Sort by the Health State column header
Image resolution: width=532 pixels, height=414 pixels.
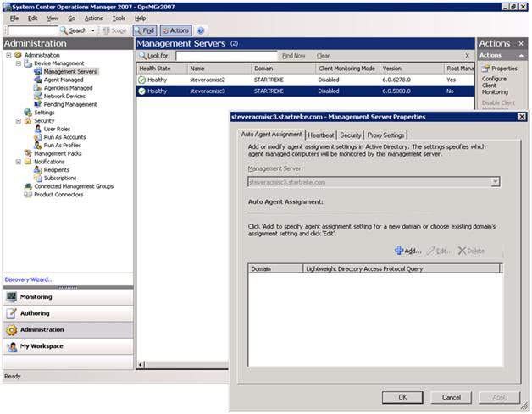click(x=162, y=69)
